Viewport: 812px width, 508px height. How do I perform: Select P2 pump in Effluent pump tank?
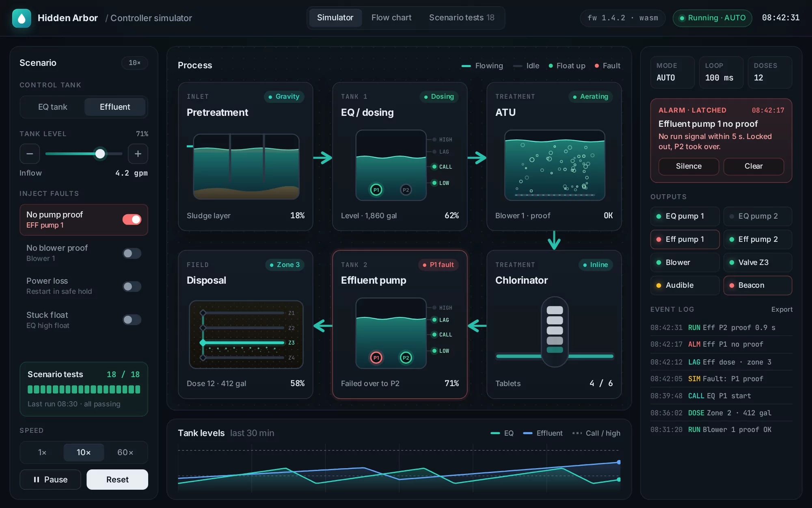click(x=406, y=358)
